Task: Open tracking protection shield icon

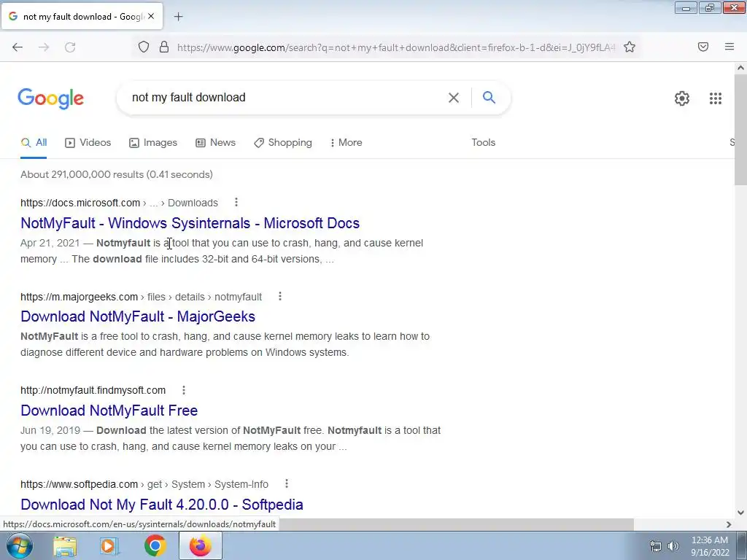Action: coord(144,47)
